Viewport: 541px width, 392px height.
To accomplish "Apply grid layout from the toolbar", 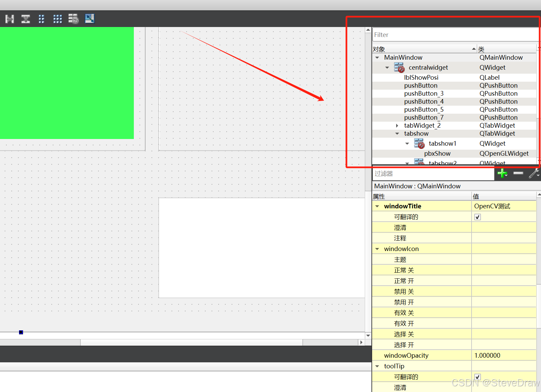I will point(58,19).
